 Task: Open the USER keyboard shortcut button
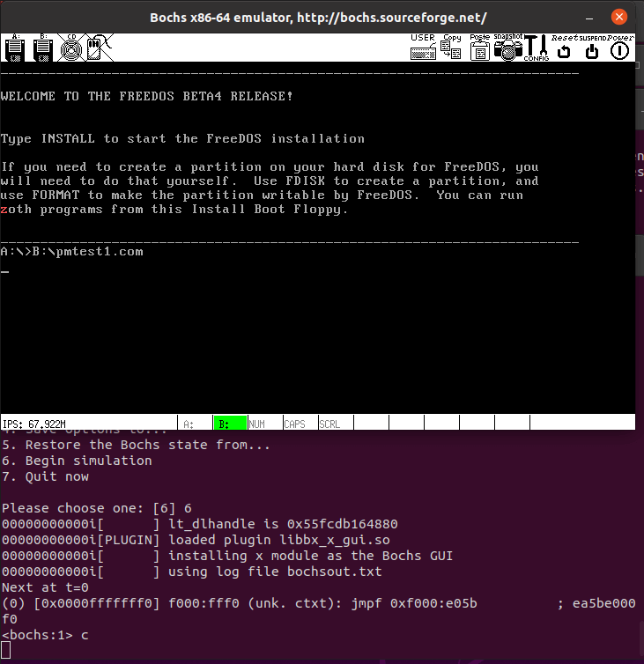pos(423,48)
